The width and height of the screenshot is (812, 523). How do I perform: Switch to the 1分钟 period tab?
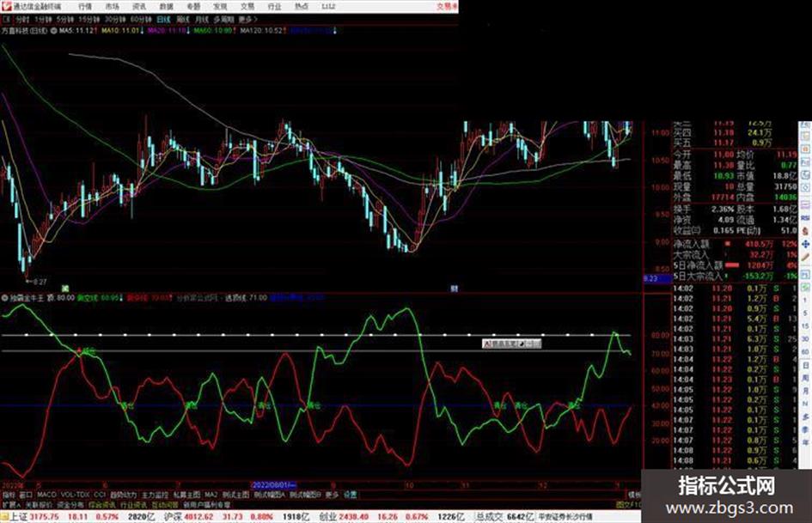point(43,20)
